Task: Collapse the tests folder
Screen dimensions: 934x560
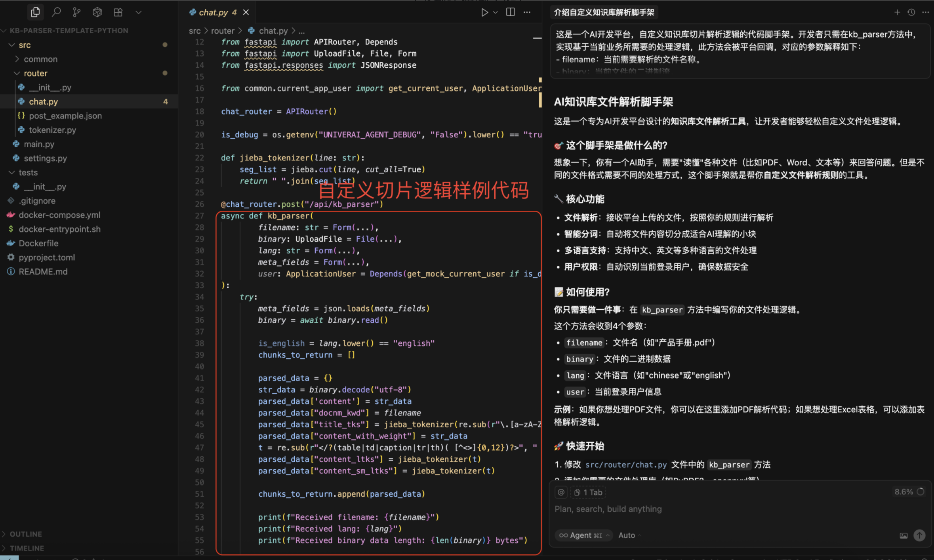Action: [28, 173]
